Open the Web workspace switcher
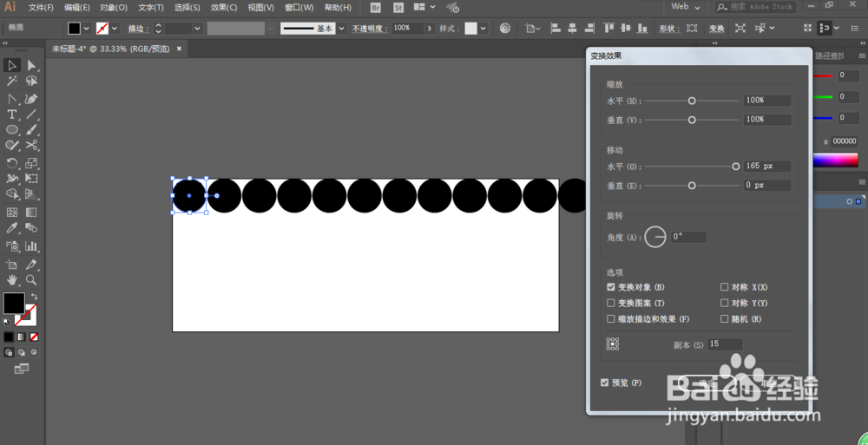 pos(686,7)
